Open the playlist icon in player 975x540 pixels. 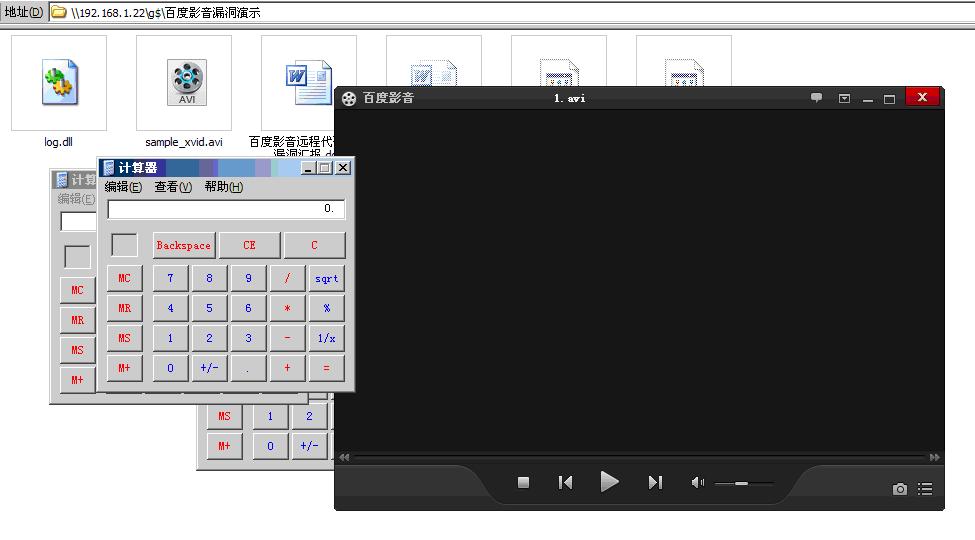[925, 489]
